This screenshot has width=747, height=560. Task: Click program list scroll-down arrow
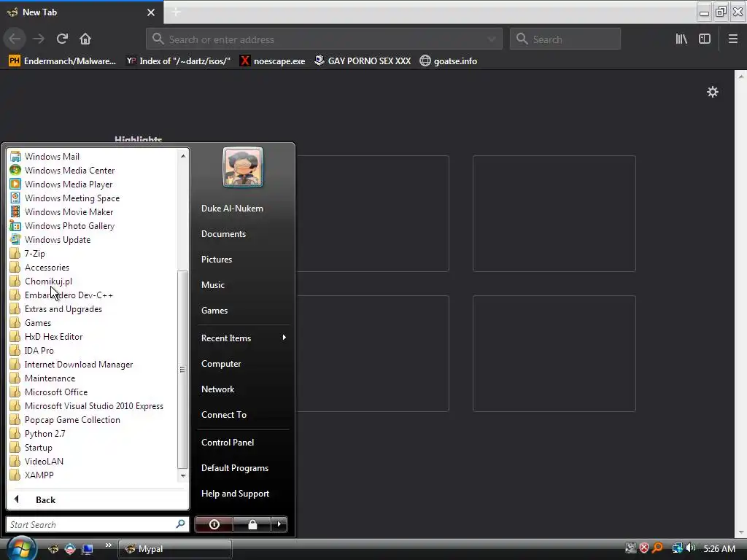pyautogui.click(x=183, y=475)
